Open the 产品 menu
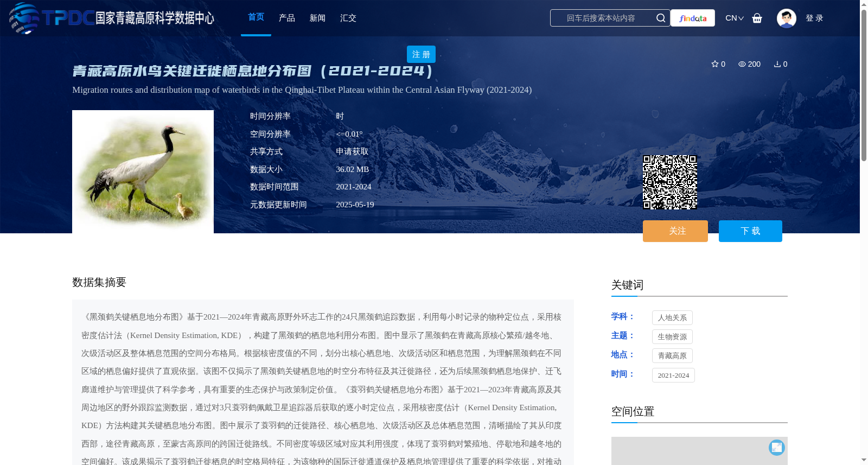This screenshot has height=465, width=868. point(287,18)
